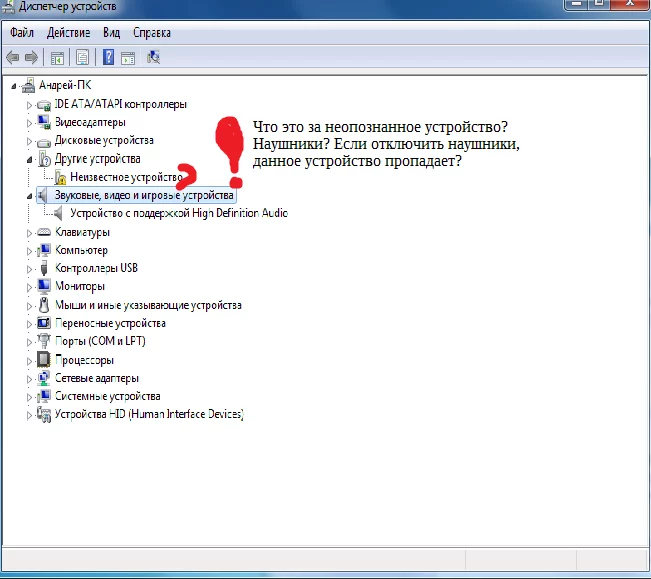This screenshot has height=579, width=651.
Task: Expand the Процессоры node arrow
Action: click(29, 361)
